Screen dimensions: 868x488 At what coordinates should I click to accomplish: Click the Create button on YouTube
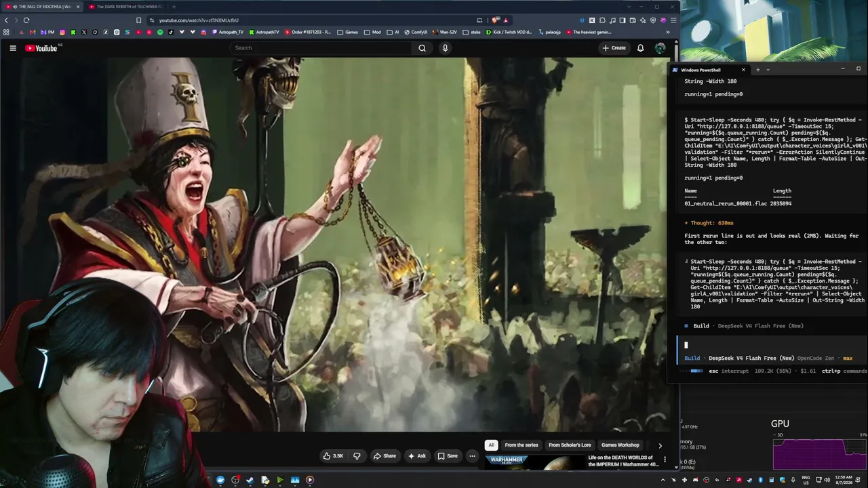614,48
